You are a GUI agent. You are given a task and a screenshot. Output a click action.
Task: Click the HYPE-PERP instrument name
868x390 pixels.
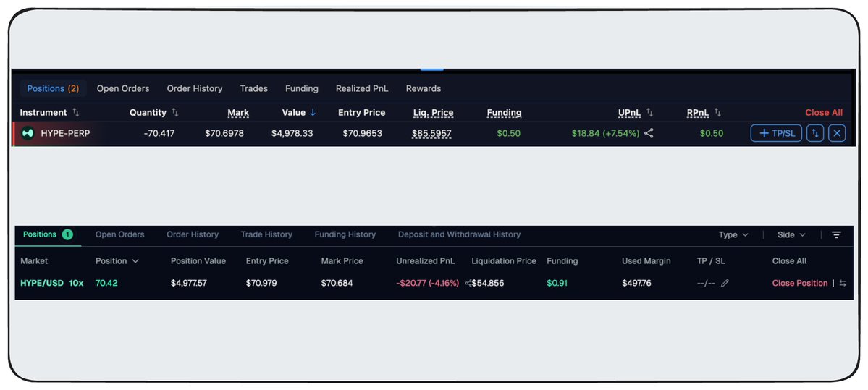pos(65,133)
